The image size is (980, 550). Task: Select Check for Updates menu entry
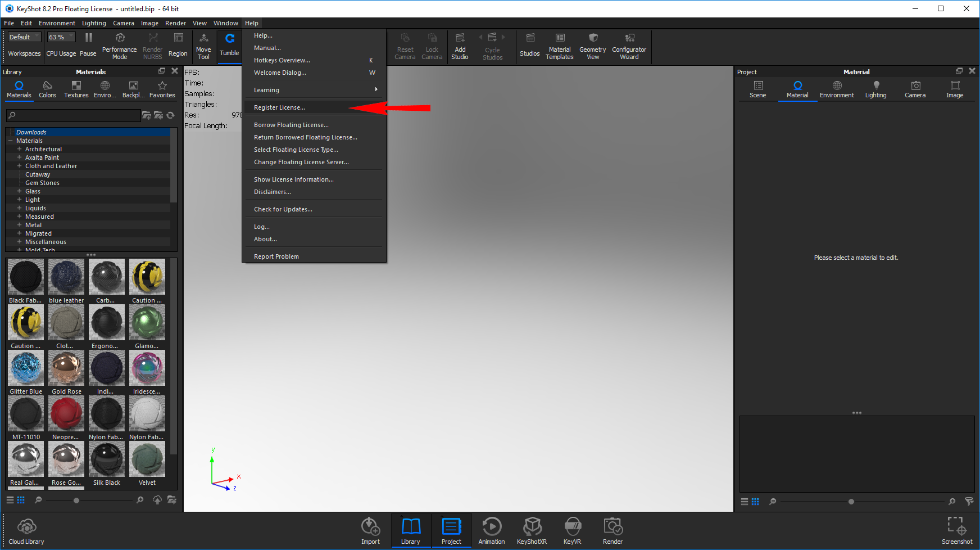(x=283, y=209)
